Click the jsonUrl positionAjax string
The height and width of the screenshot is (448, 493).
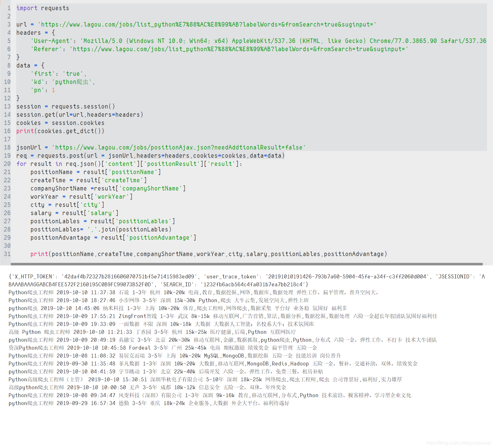coord(179,148)
